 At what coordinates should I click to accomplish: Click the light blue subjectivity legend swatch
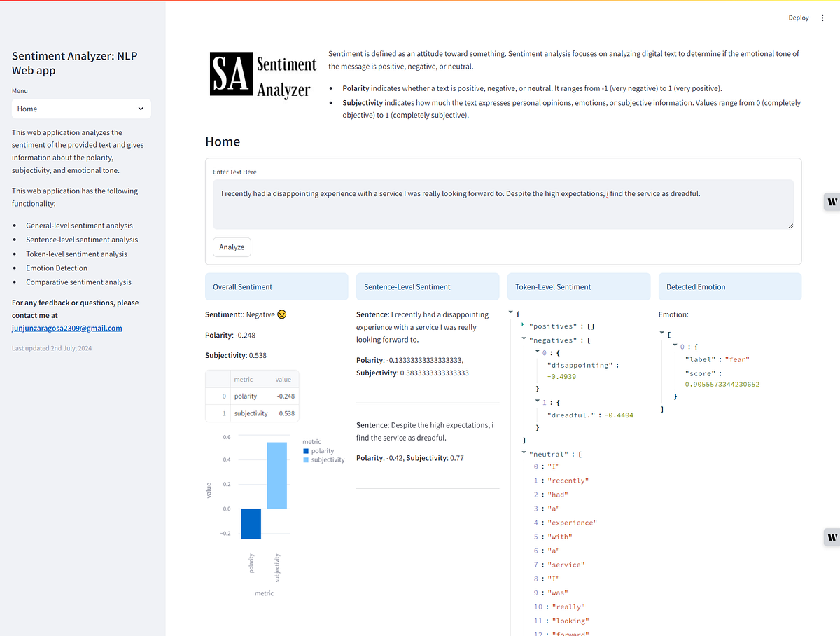[306, 459]
